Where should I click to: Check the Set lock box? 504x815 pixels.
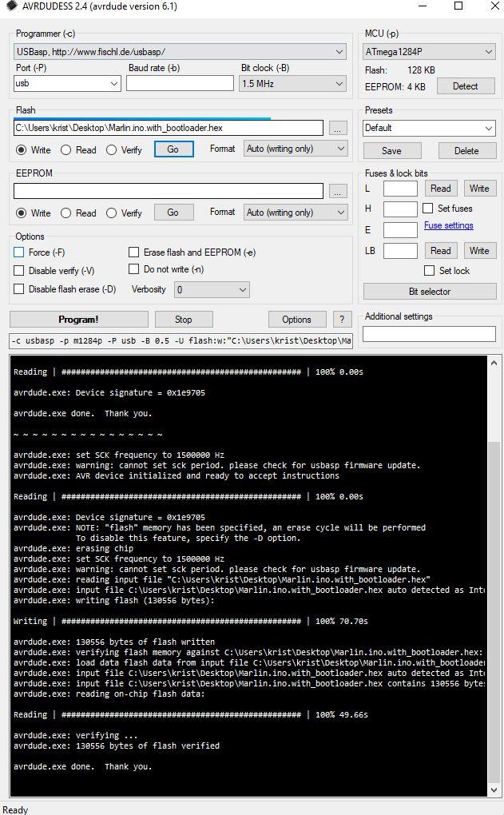pos(430,270)
